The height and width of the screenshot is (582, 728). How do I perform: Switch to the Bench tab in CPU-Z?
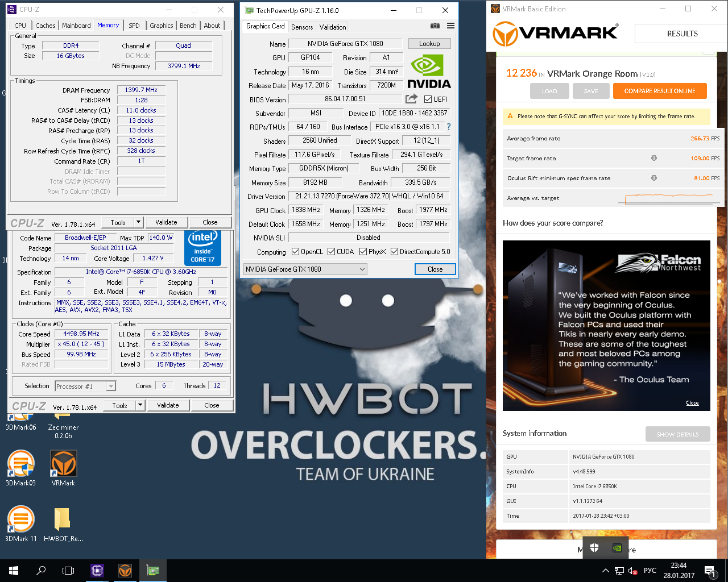pos(188,26)
